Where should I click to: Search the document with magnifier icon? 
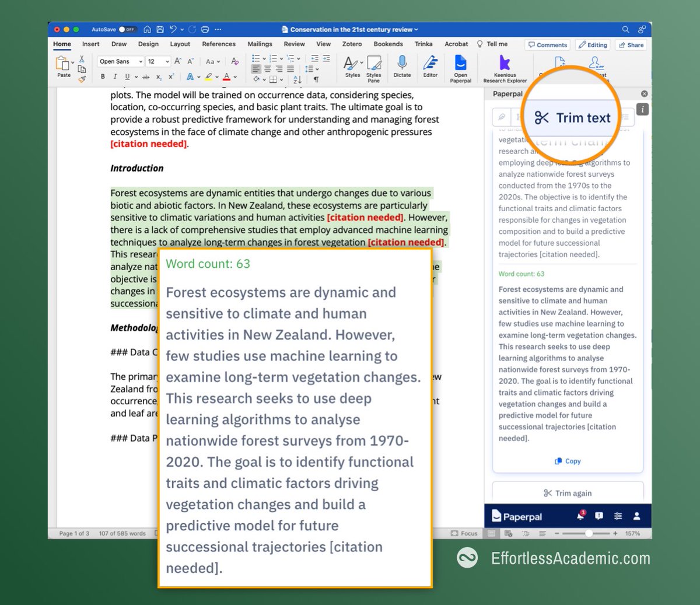tap(625, 29)
